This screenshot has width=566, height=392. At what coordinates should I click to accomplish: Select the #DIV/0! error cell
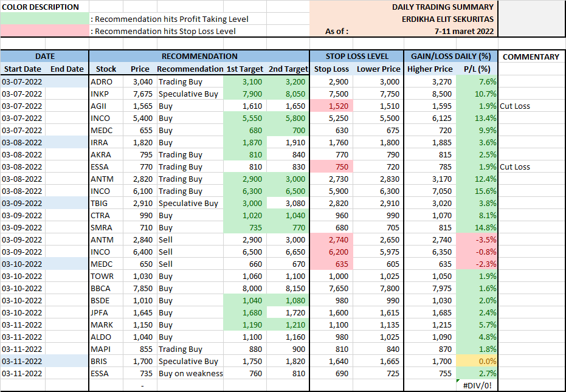coord(477,385)
